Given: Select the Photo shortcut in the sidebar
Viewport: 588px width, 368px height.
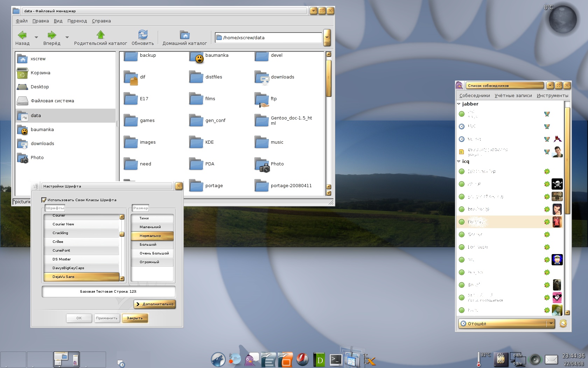Looking at the screenshot, I should tap(65, 158).
